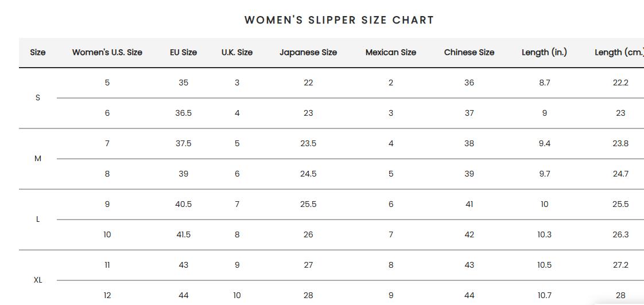Select the XL size row label
644x305 pixels.
pos(38,280)
